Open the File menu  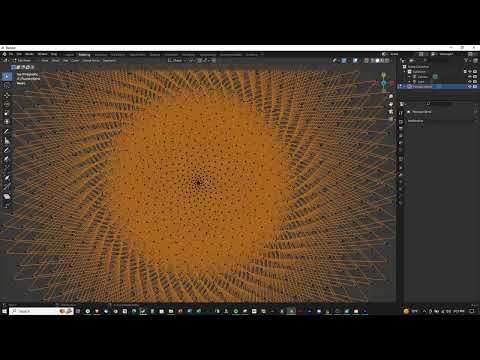(x=11, y=54)
